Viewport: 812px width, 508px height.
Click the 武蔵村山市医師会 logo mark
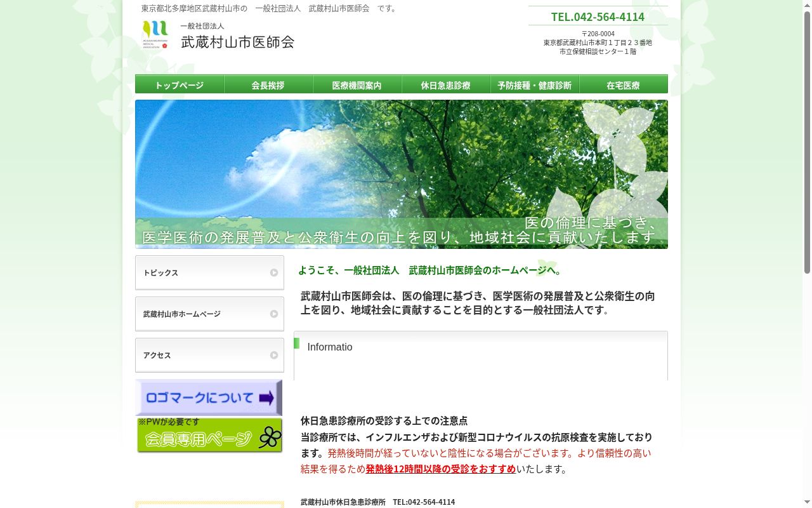click(x=155, y=34)
